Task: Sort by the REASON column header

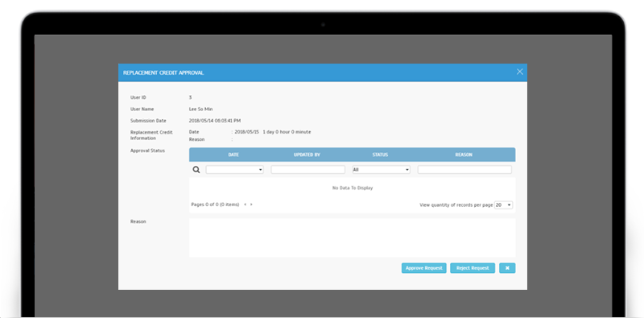Action: point(464,155)
